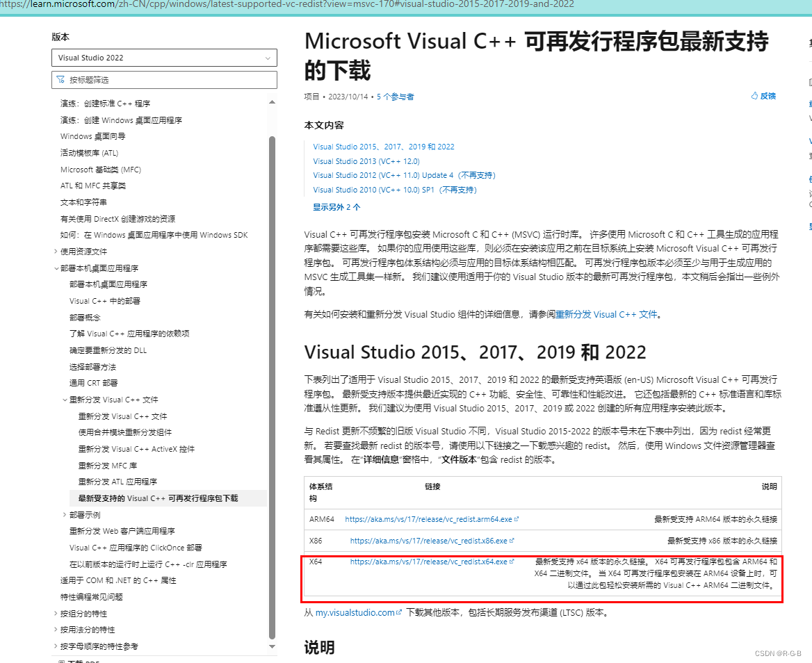The height and width of the screenshot is (663, 812).
Task: Open 选择部署方法 in sidebar
Action: point(92,367)
